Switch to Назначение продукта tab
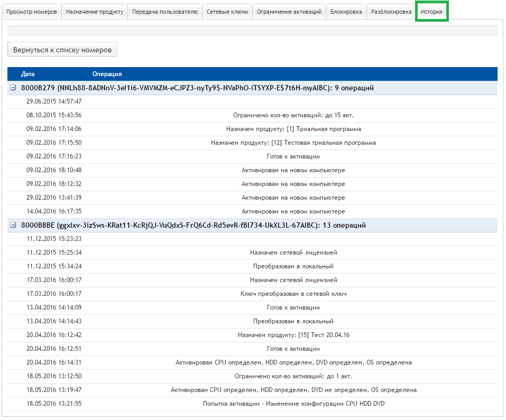Image resolution: width=506 pixels, height=420 pixels. point(95,12)
